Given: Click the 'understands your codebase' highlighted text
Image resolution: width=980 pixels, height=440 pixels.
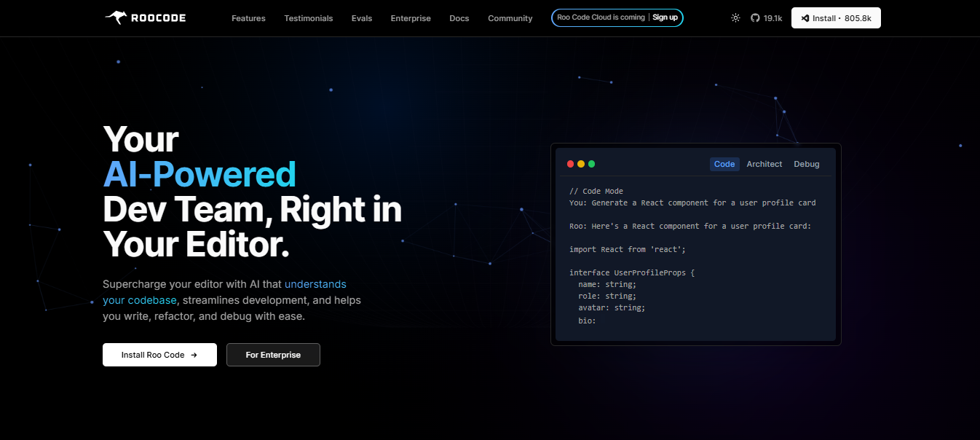Looking at the screenshot, I should tap(224, 292).
